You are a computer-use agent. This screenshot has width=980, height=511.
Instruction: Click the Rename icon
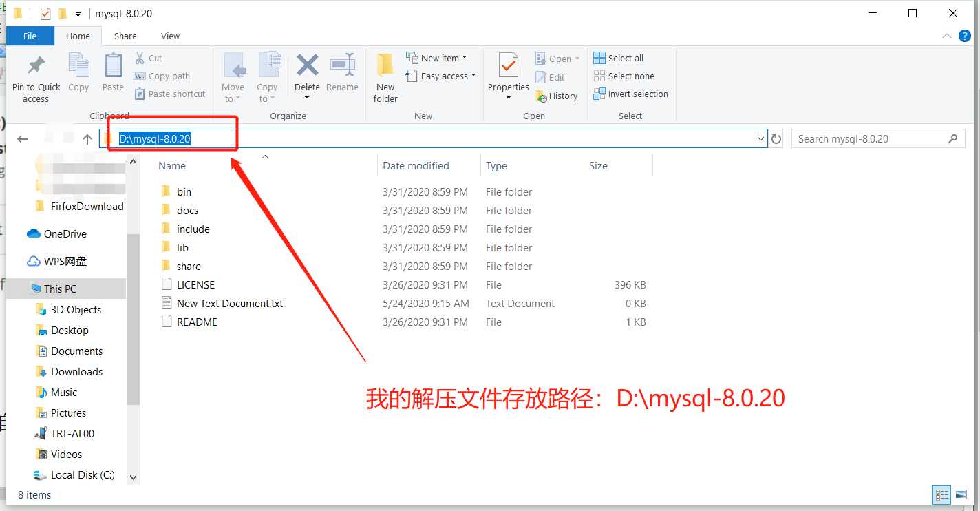[342, 65]
